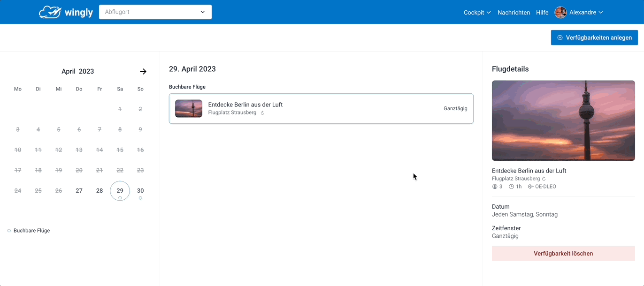644x286 pixels.
Task: Click the duration clock icon in Flugdetails
Action: click(x=512, y=187)
